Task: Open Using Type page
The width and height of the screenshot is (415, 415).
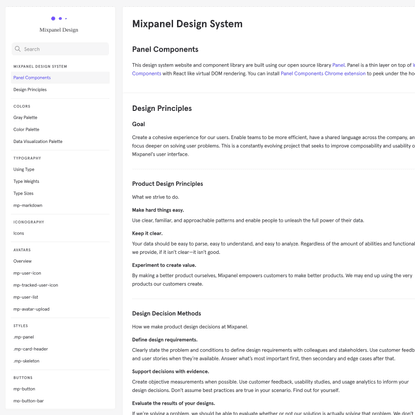Action: 24,170
